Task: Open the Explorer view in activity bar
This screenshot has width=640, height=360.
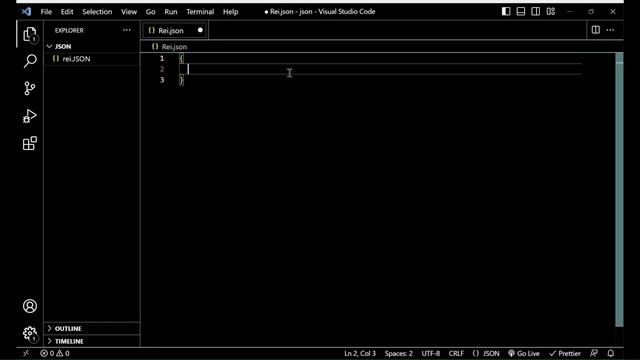Action: pos(30,34)
